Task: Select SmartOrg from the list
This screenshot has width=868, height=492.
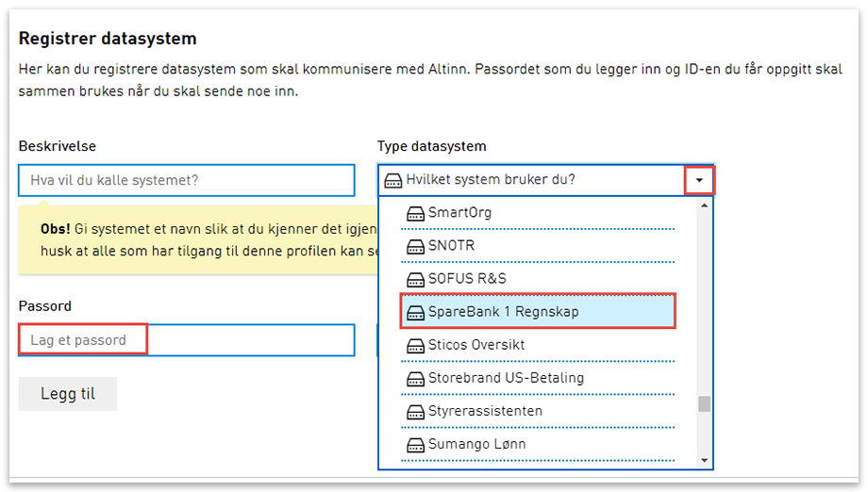Action: pyautogui.click(x=459, y=213)
